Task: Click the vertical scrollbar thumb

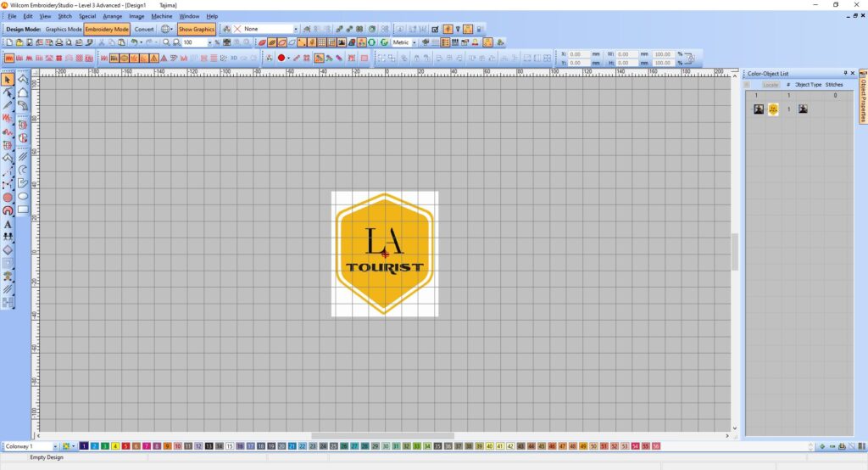Action: tap(735, 252)
